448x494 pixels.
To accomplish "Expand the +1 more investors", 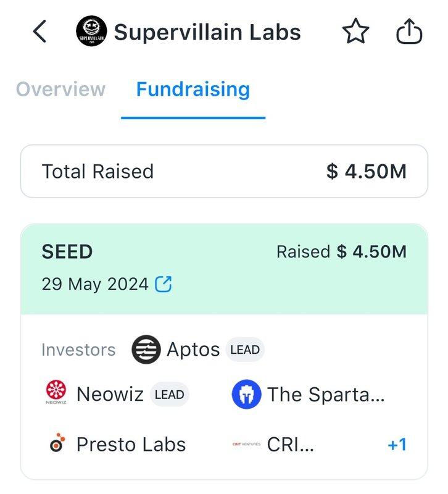I will coord(397,445).
